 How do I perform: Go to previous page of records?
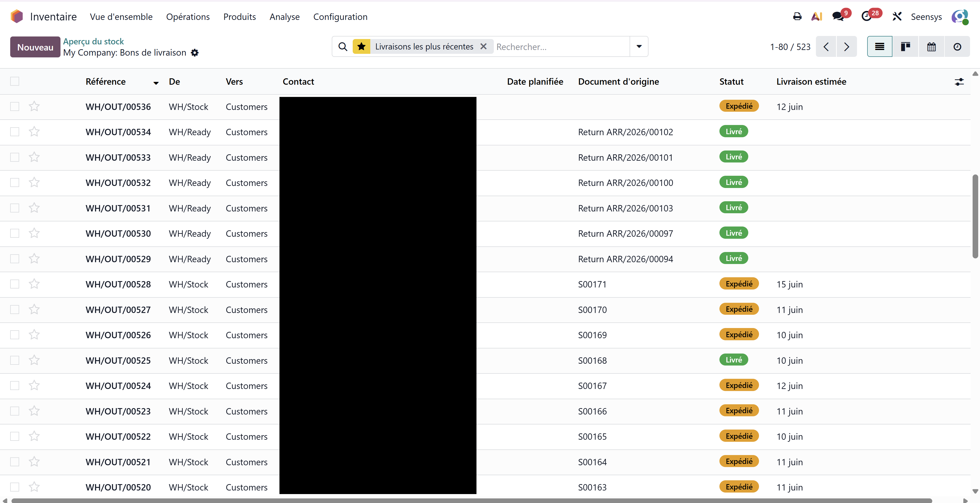[x=826, y=46]
